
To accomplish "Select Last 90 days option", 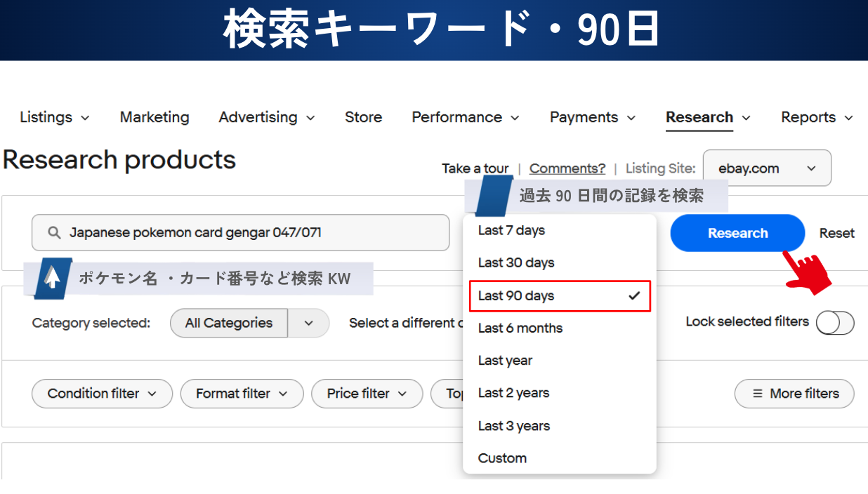I will (560, 295).
